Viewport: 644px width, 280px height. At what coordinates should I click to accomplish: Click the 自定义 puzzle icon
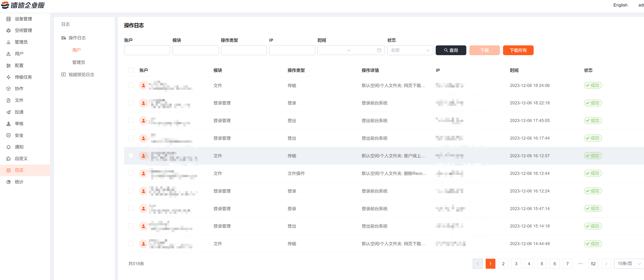(8, 159)
